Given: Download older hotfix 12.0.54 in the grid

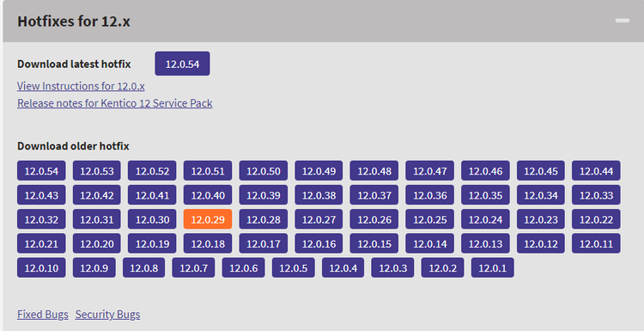Looking at the screenshot, I should pos(41,170).
